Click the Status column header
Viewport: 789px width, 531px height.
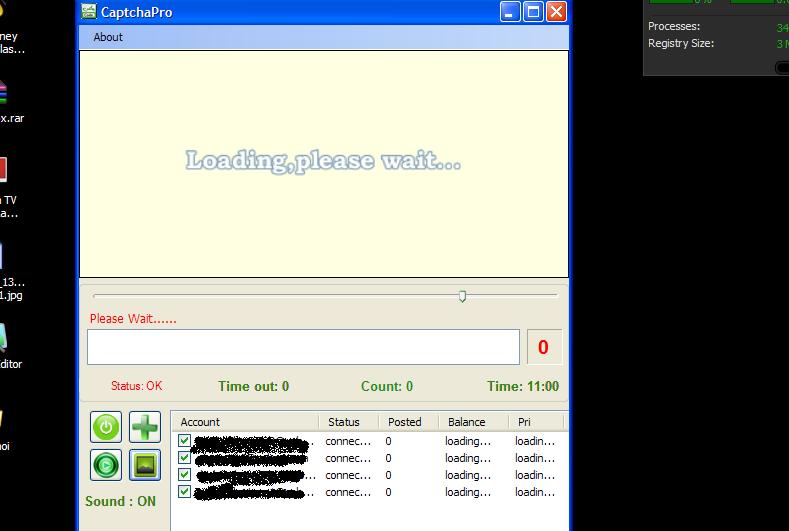click(x=348, y=422)
